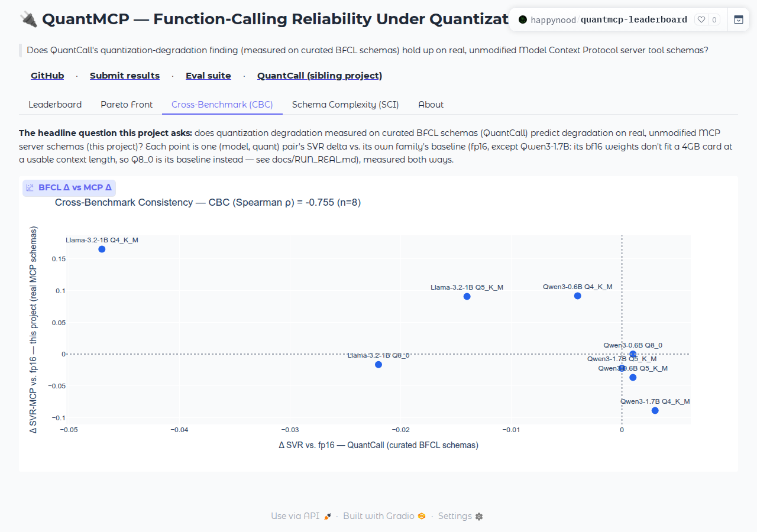Open the GitHub link
Image resolution: width=757 pixels, height=532 pixels.
(x=47, y=76)
